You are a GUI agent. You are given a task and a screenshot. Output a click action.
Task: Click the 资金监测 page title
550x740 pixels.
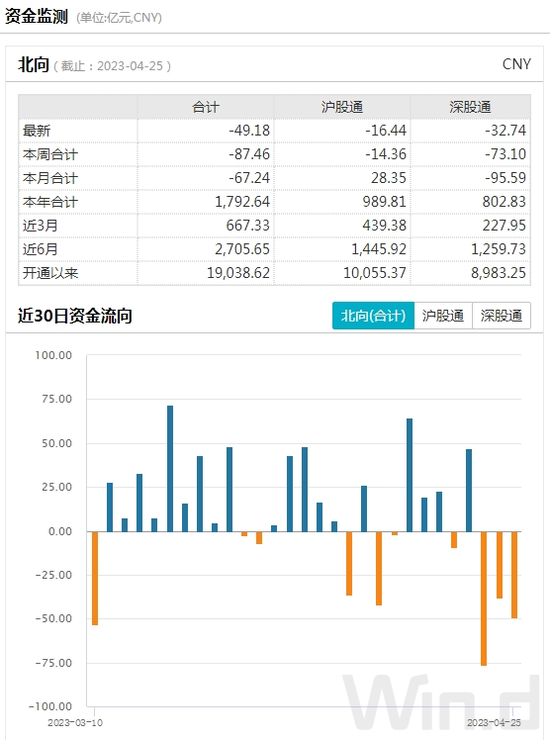[36, 17]
